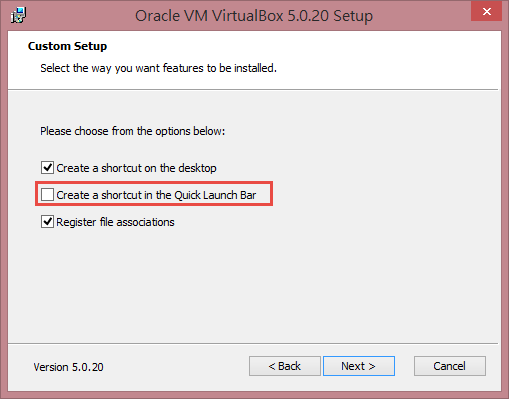Click the 'Custom Setup' heading

point(67,46)
